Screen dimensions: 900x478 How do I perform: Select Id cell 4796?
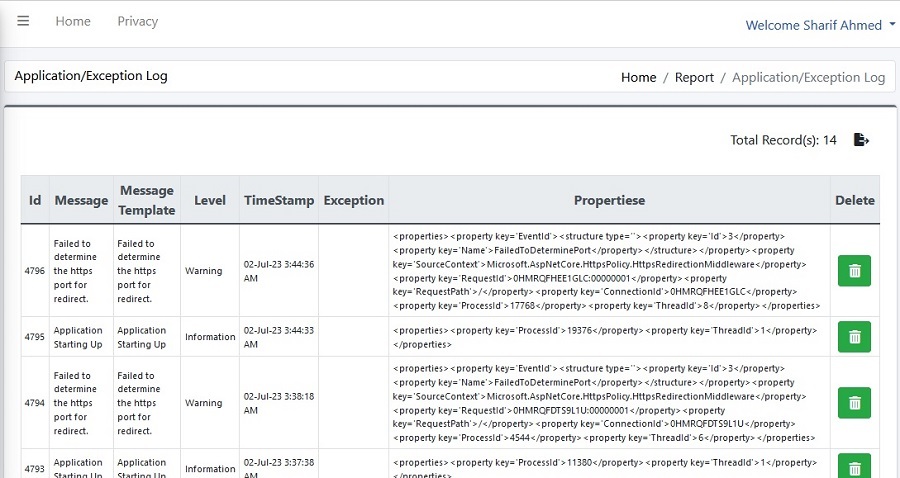[34, 271]
